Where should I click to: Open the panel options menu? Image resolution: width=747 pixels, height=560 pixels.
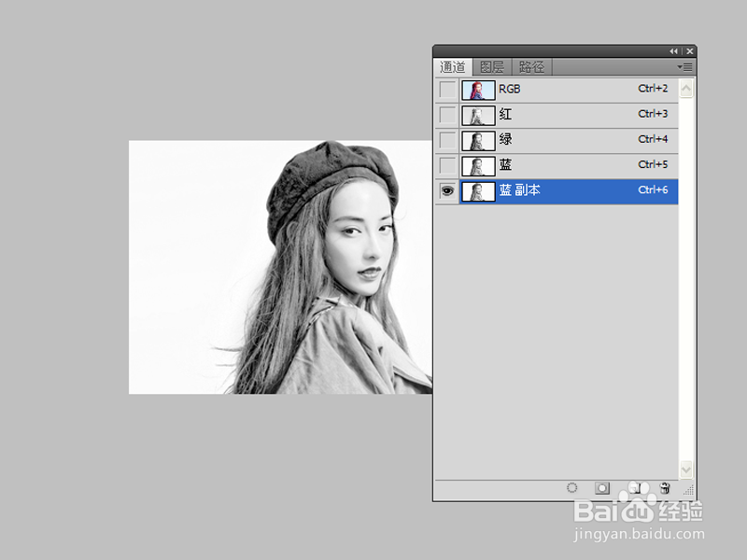(685, 67)
